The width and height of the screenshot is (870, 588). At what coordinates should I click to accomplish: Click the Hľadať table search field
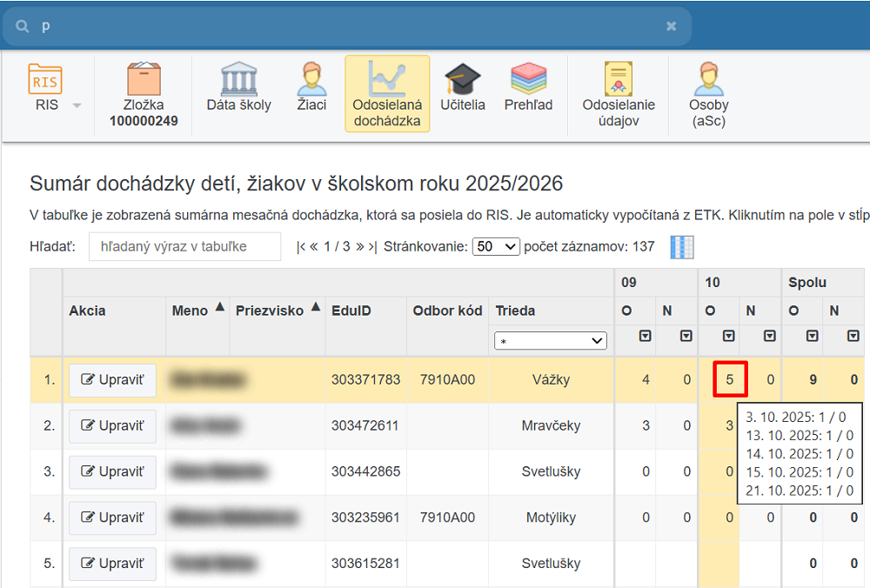tap(184, 247)
